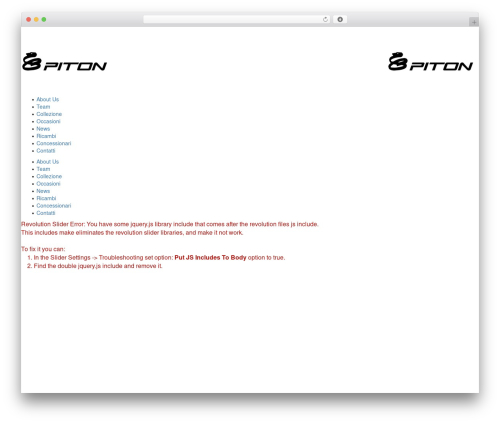This screenshot has height=423, width=500.
Task: Click the round download button beside the address bar
Action: 340,19
